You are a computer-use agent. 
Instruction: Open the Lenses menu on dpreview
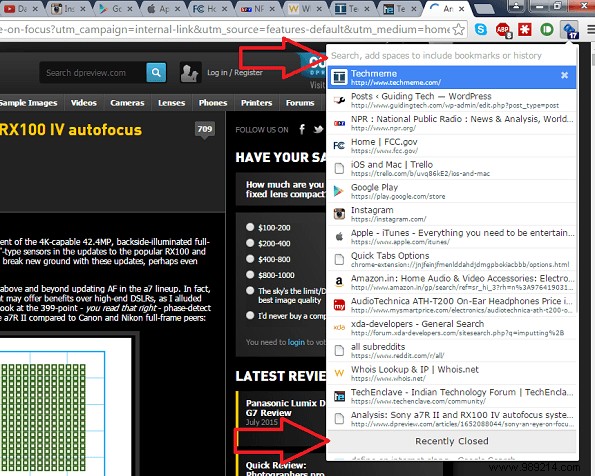[172, 103]
